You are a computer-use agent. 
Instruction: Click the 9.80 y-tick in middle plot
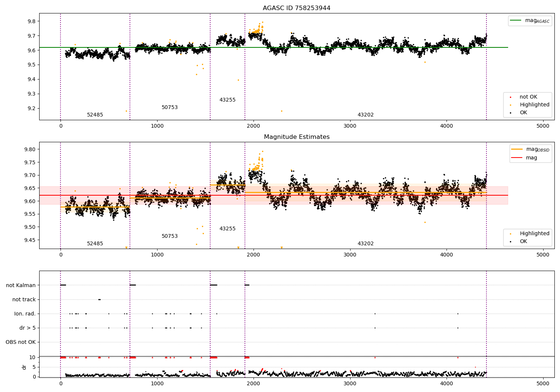coord(30,150)
